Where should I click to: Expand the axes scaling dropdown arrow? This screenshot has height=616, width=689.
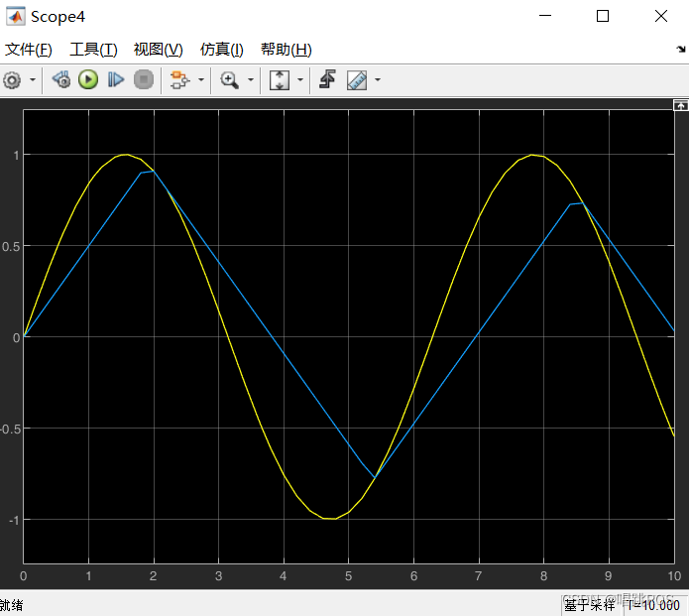300,80
